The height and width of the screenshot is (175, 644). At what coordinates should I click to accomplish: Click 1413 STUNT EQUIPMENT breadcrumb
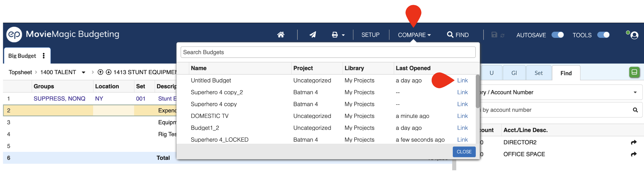tap(145, 72)
